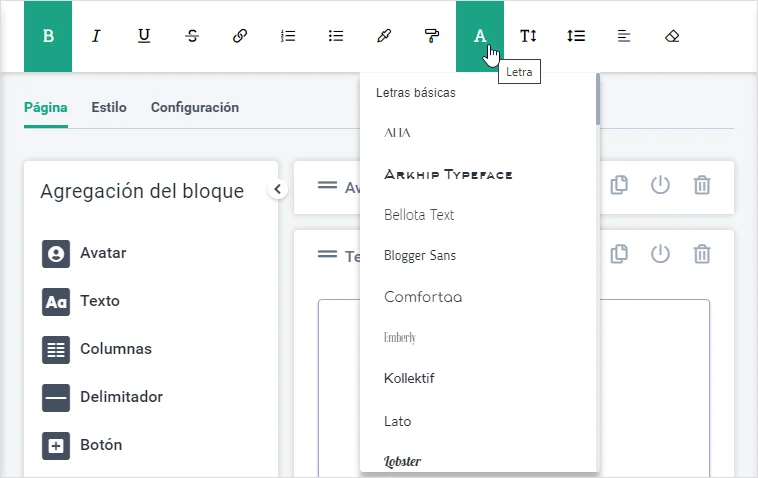Screen dimensions: 758x478
Task: Toggle italic text formatting
Action: click(x=96, y=36)
